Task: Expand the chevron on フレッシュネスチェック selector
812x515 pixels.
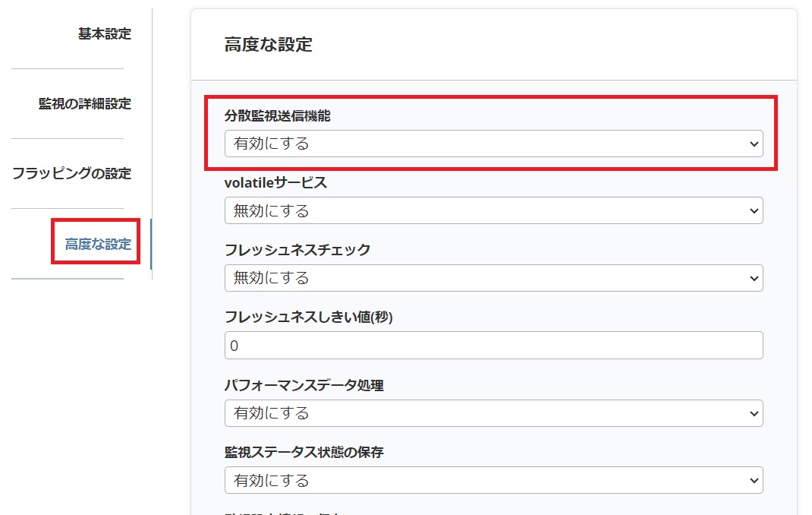Action: [x=753, y=278]
